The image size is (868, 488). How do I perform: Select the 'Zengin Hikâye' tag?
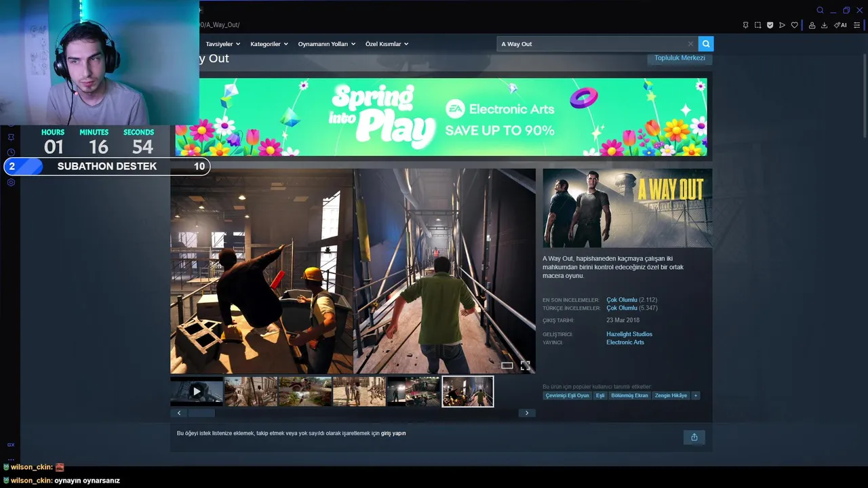coord(671,395)
